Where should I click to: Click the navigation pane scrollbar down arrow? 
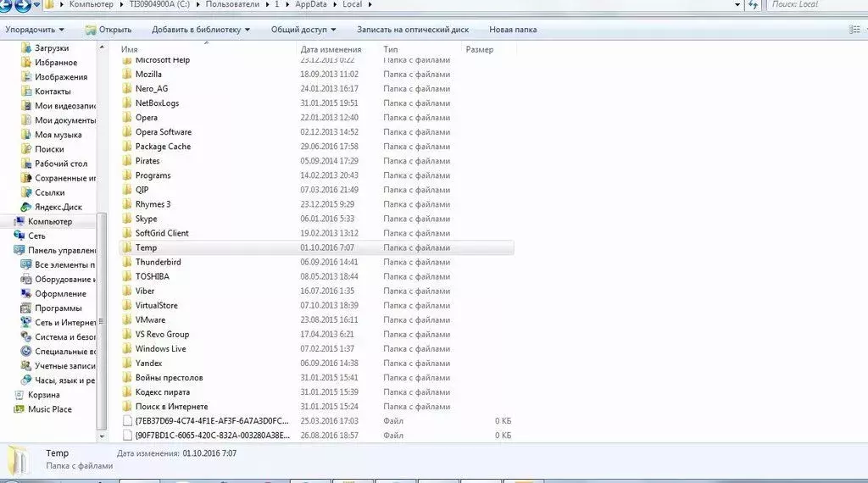102,436
